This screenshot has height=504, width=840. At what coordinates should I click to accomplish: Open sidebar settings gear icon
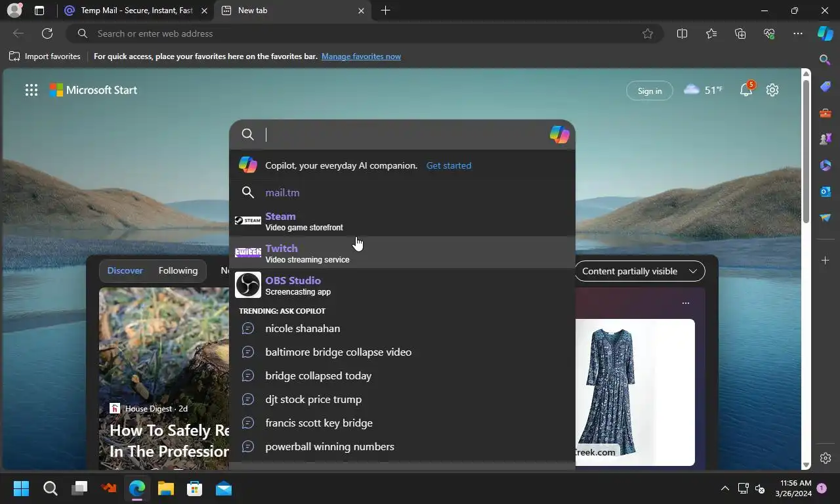pos(826,458)
